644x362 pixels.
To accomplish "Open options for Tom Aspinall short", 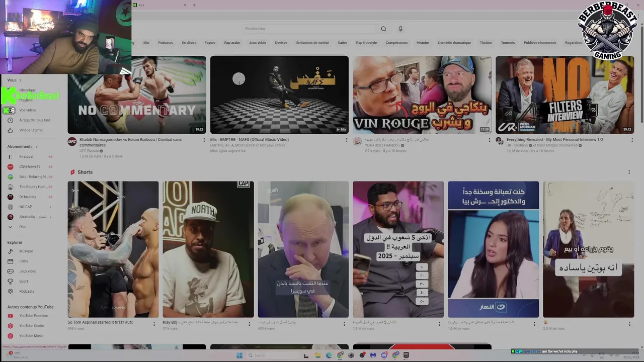I will point(154,324).
